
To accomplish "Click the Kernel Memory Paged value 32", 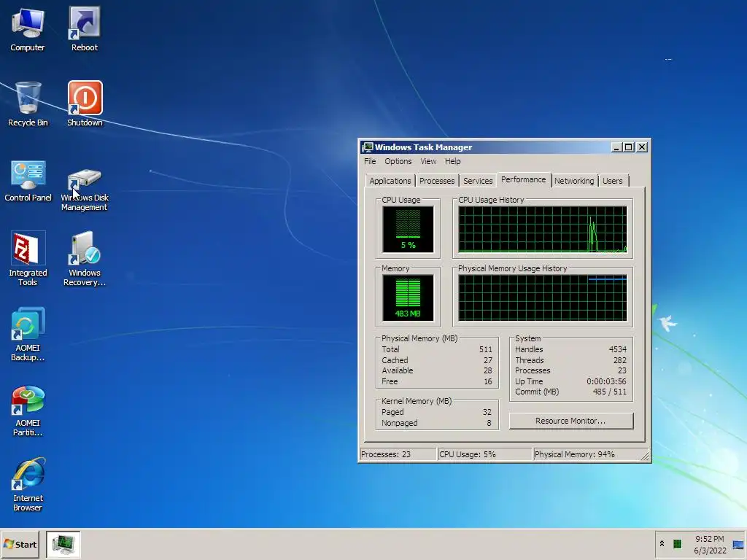I will (x=487, y=413).
